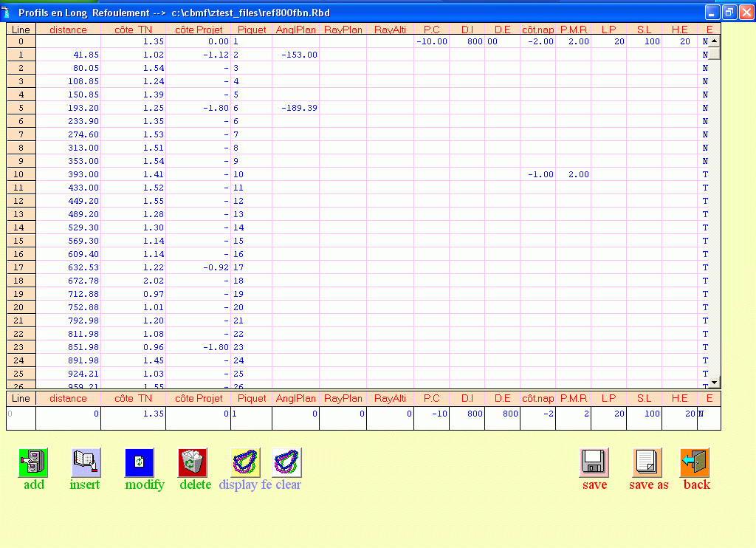This screenshot has height=548, width=756.
Task: Hit the delete recycle bin icon
Action: (x=193, y=463)
